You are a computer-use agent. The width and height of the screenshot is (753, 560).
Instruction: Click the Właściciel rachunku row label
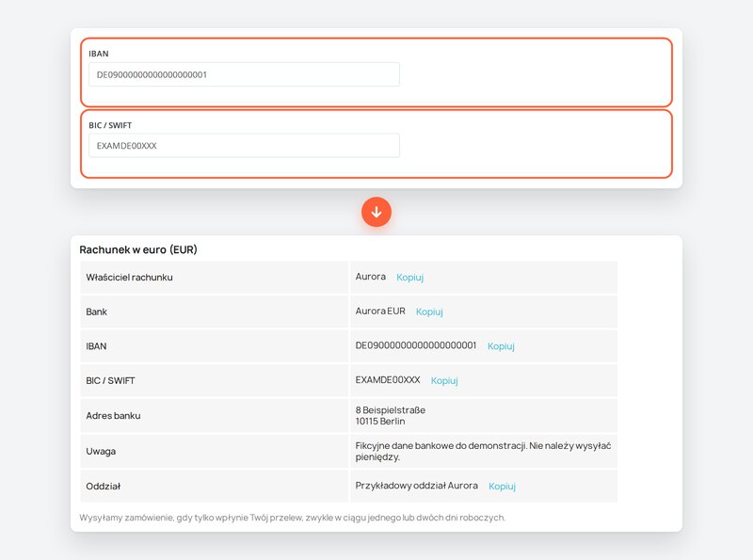pyautogui.click(x=129, y=277)
